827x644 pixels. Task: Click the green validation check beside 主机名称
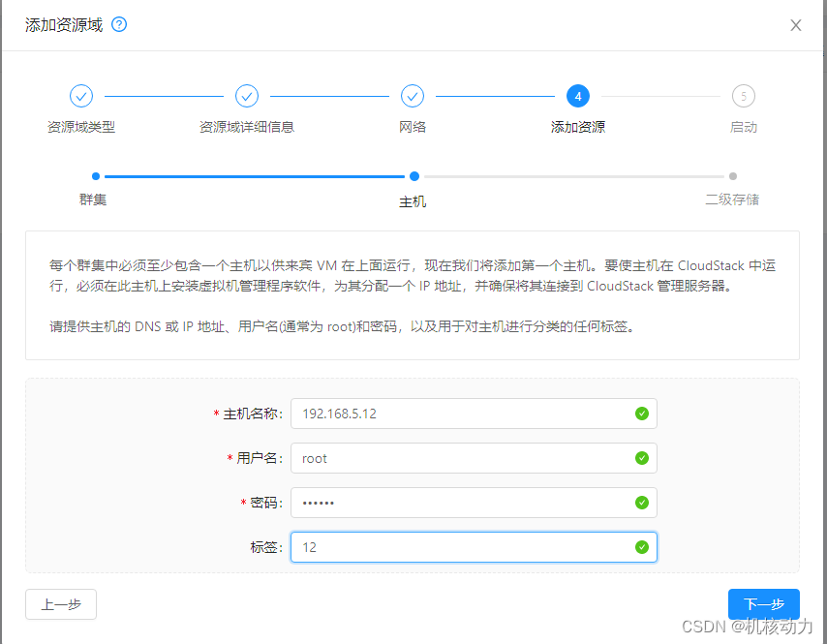pos(641,413)
